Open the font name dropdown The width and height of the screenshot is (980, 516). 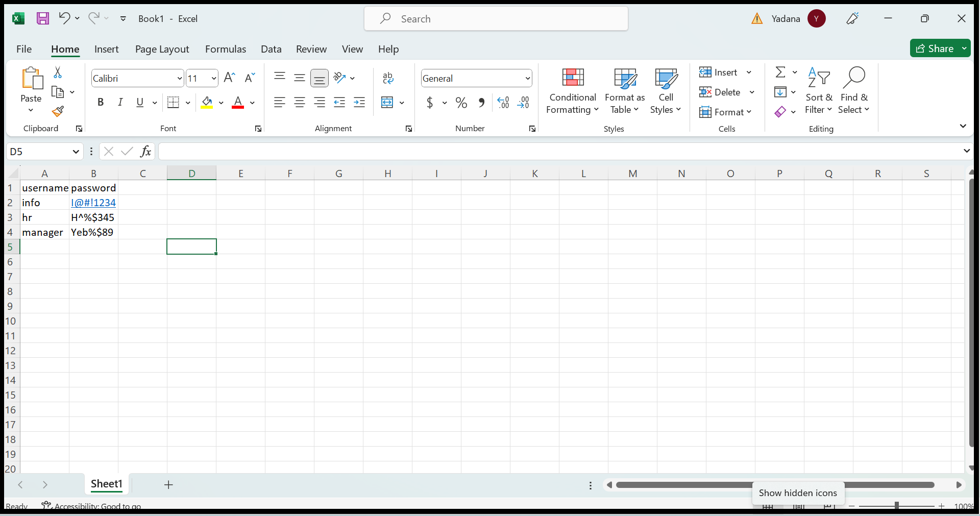(180, 78)
